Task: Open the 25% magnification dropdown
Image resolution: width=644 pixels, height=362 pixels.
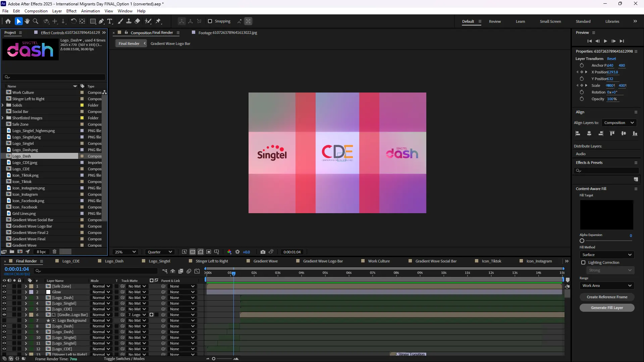Action: 125,252
